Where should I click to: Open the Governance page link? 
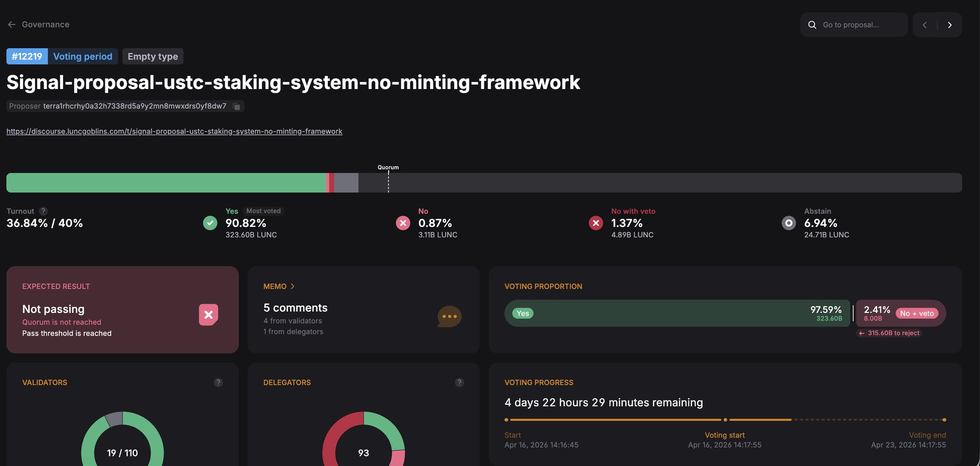pyautogui.click(x=45, y=24)
